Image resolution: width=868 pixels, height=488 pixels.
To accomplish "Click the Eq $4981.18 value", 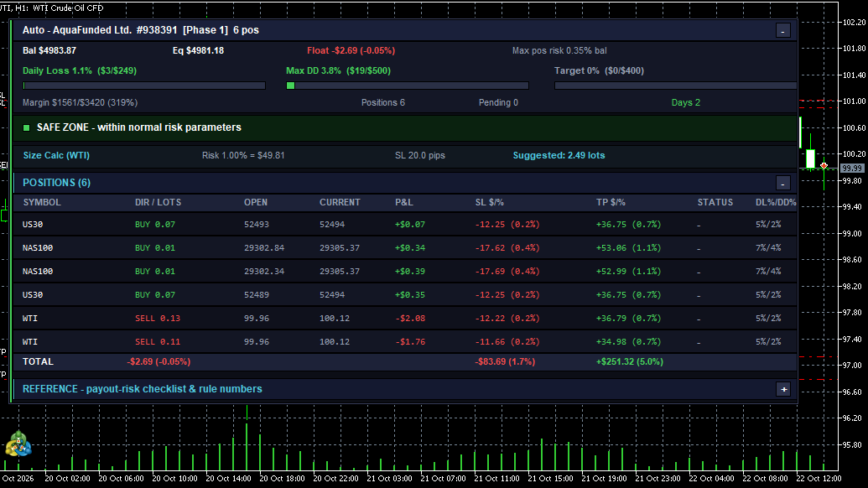I will (198, 50).
